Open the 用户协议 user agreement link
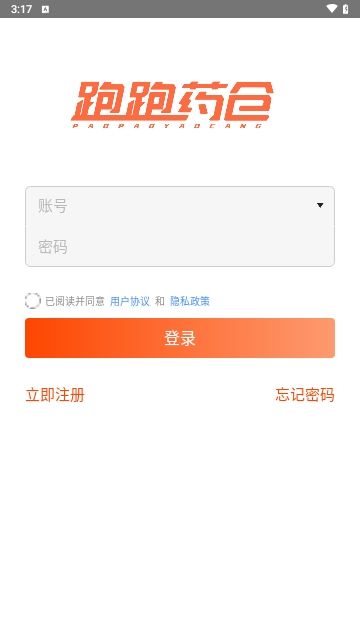The image size is (360, 640). (130, 301)
